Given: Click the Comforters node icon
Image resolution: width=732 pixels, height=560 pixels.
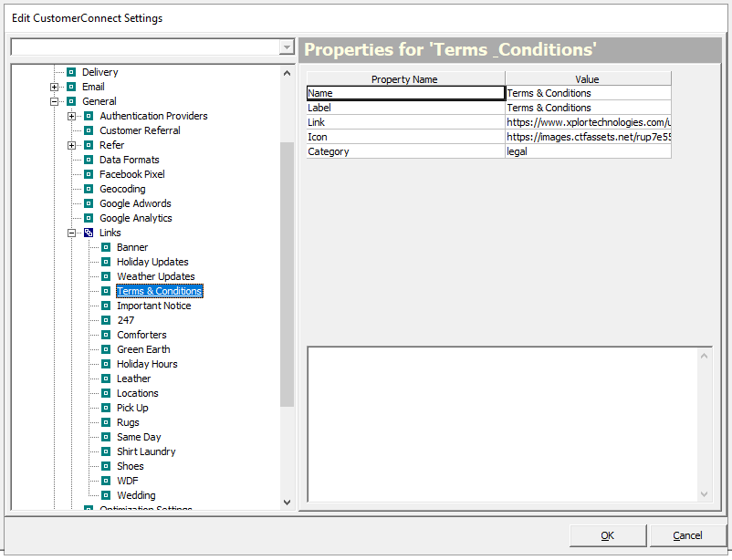Looking at the screenshot, I should click(106, 335).
